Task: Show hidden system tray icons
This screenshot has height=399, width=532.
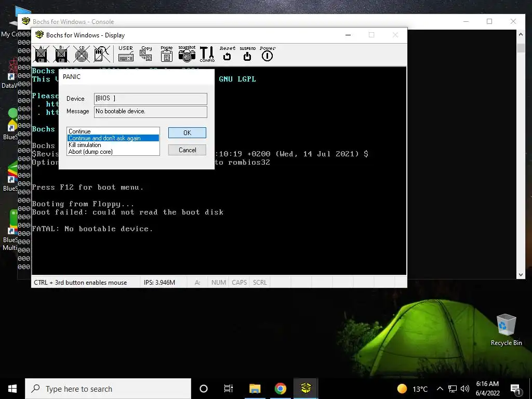Action: pos(440,389)
